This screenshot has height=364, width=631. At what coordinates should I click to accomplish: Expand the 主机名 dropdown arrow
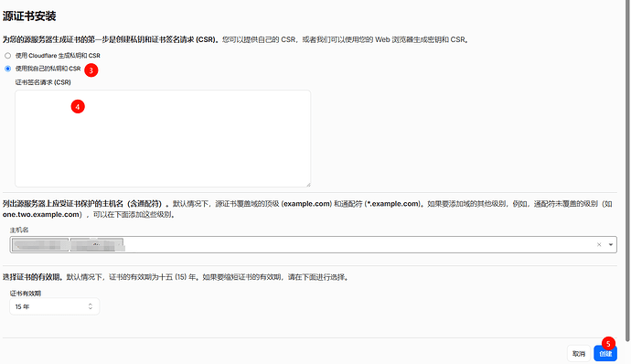click(x=611, y=244)
